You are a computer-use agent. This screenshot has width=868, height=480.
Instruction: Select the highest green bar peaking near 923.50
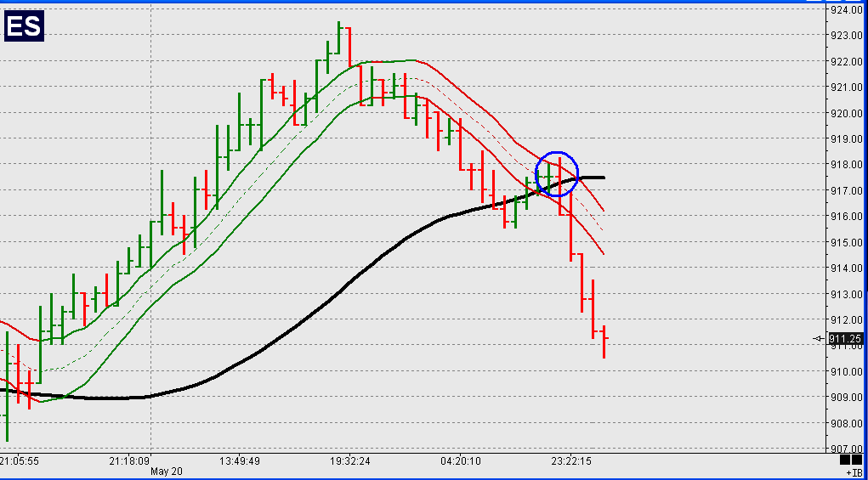tap(339, 37)
